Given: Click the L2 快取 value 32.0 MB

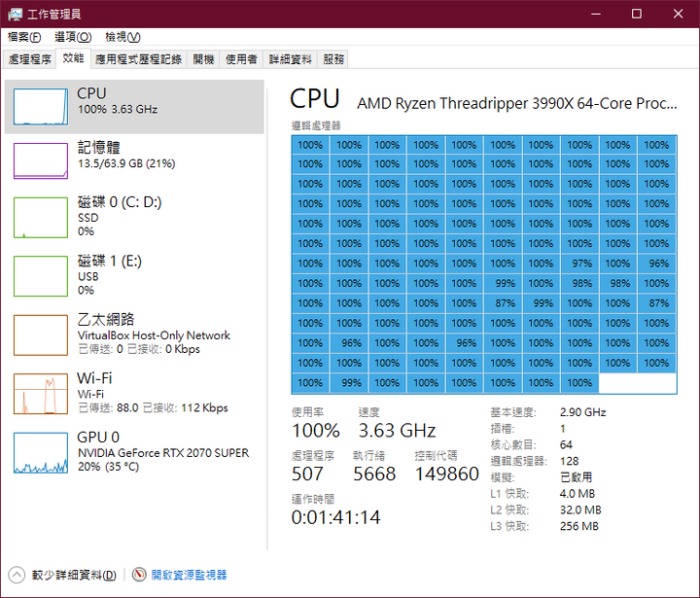Looking at the screenshot, I should pos(580,510).
